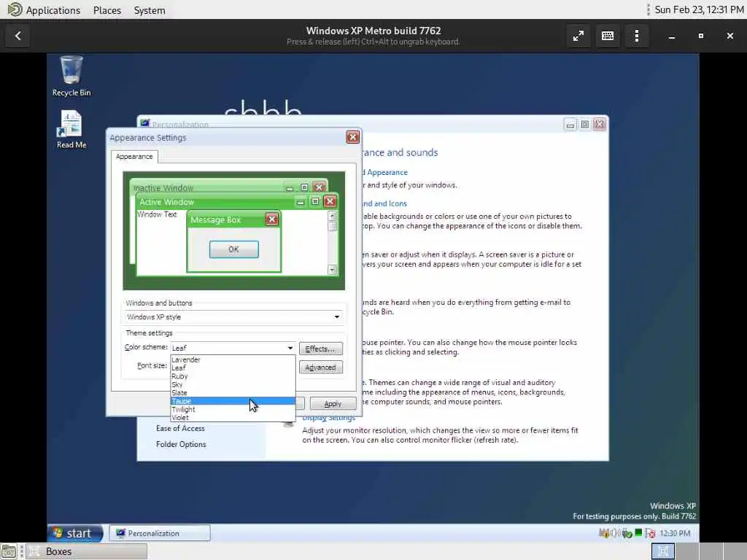Close the Appearance Settings dialog
This screenshot has height=560, width=747.
(352, 137)
